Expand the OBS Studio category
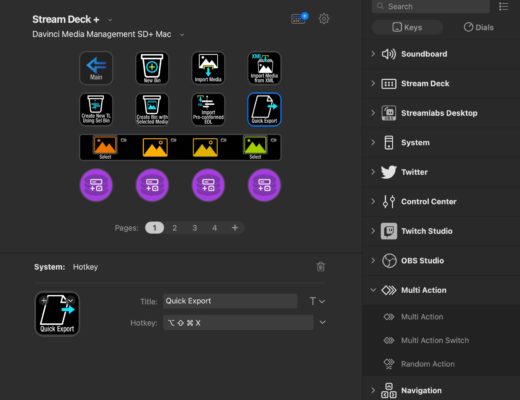 click(x=373, y=260)
